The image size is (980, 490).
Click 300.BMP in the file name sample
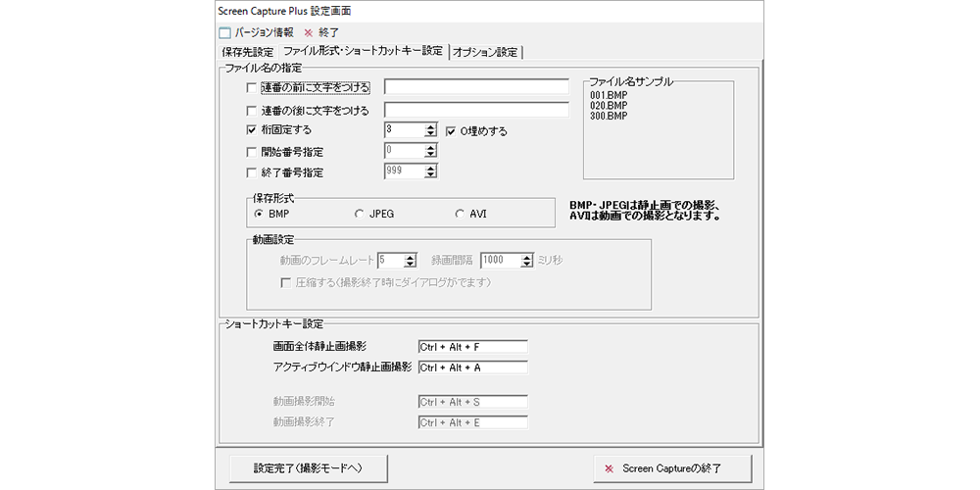pyautogui.click(x=609, y=116)
